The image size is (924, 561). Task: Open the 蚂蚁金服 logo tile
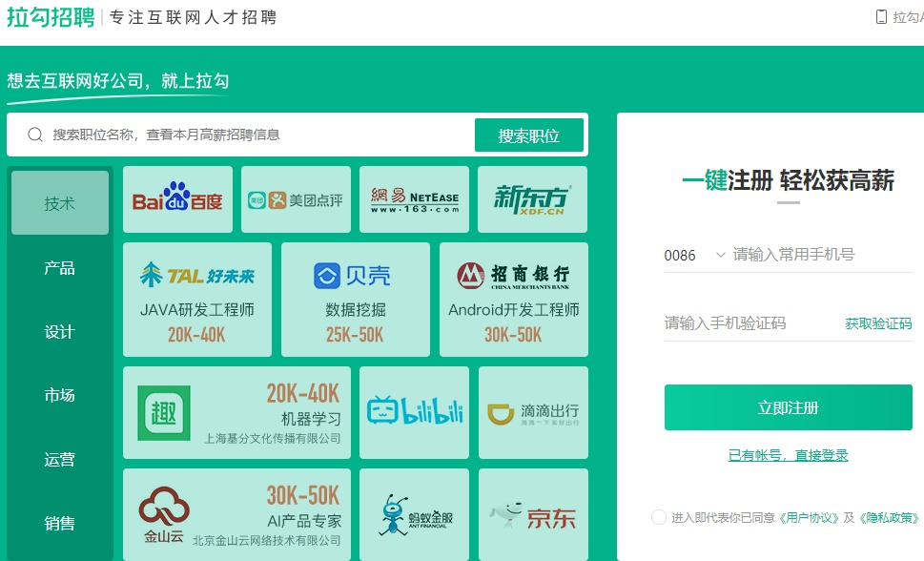tap(414, 514)
